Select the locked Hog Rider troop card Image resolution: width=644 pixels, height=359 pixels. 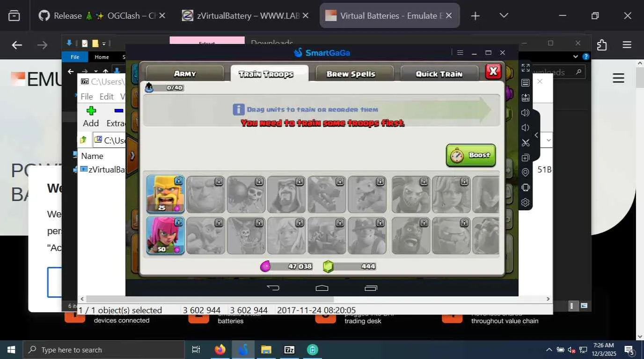coord(411,235)
